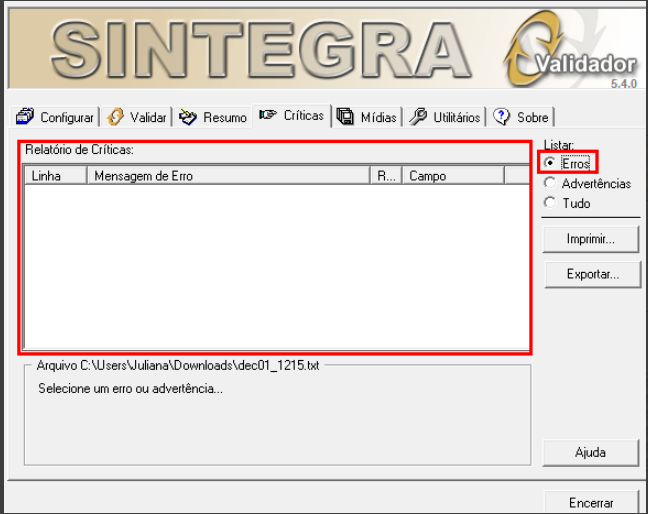Open help with the Ajuda button
The width and height of the screenshot is (648, 514).
[591, 453]
